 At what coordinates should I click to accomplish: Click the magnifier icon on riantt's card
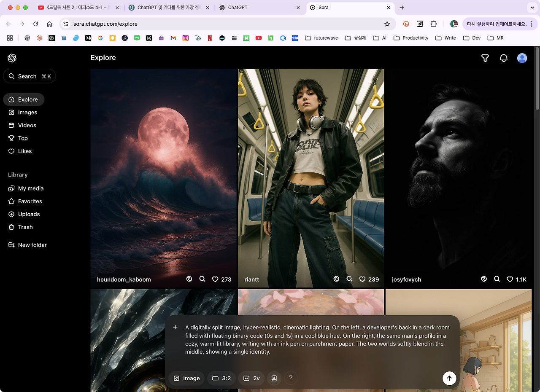(349, 279)
